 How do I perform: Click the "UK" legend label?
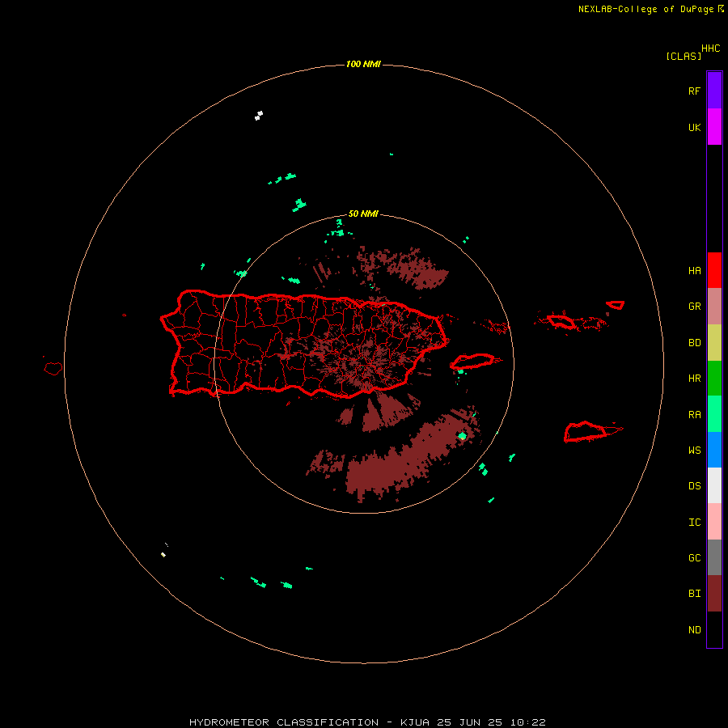click(x=694, y=128)
